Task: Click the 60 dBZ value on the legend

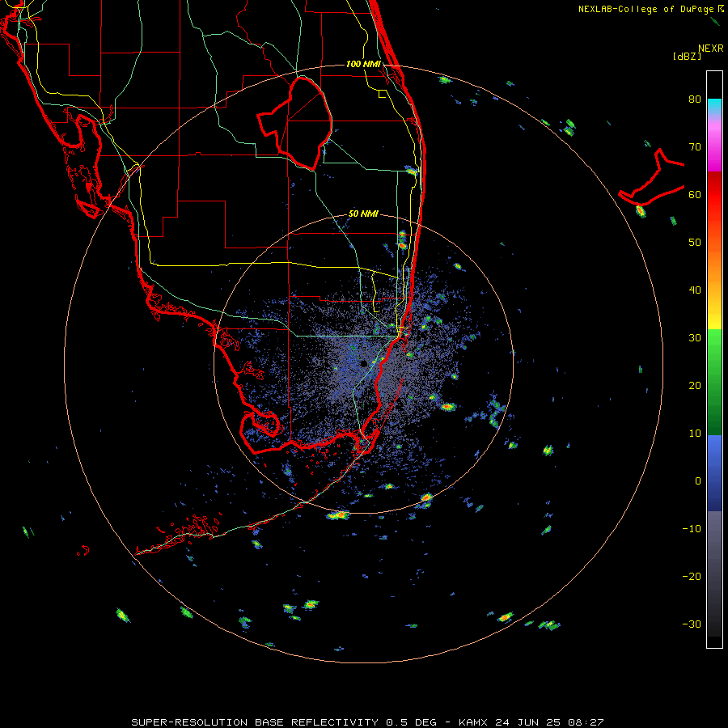Action: pyautogui.click(x=695, y=194)
